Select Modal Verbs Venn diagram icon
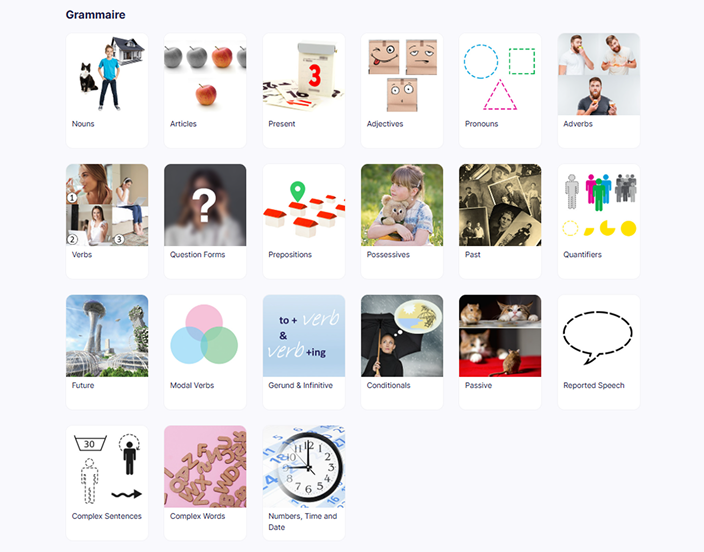 205,336
